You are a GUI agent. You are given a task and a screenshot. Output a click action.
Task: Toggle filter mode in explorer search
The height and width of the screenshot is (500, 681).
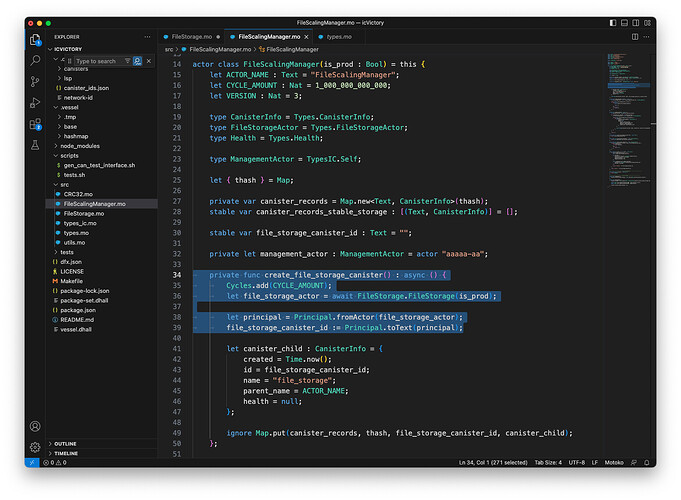127,61
